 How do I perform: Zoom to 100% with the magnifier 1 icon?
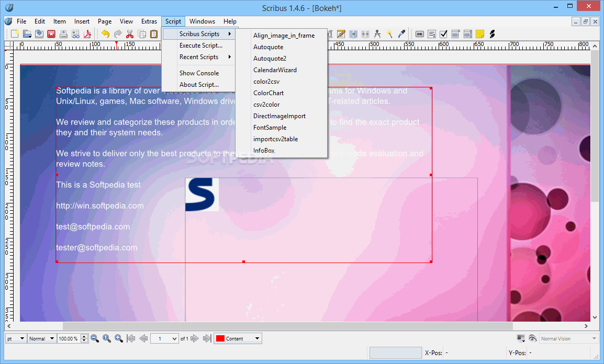pos(107,338)
